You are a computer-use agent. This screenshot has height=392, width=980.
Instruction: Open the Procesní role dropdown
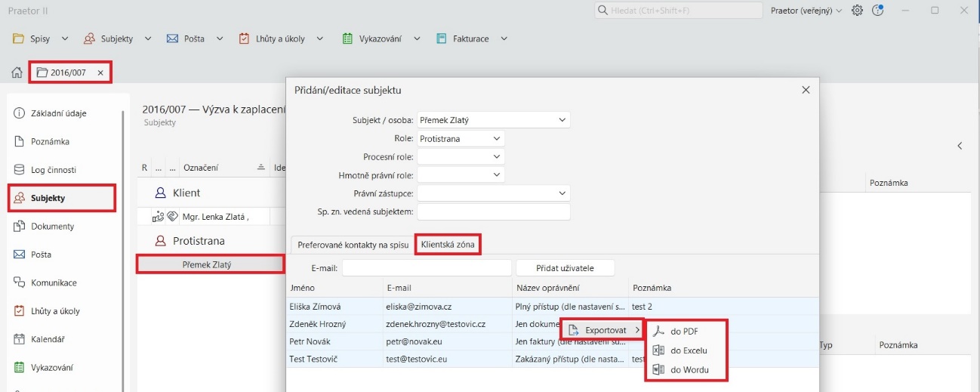[x=461, y=156]
